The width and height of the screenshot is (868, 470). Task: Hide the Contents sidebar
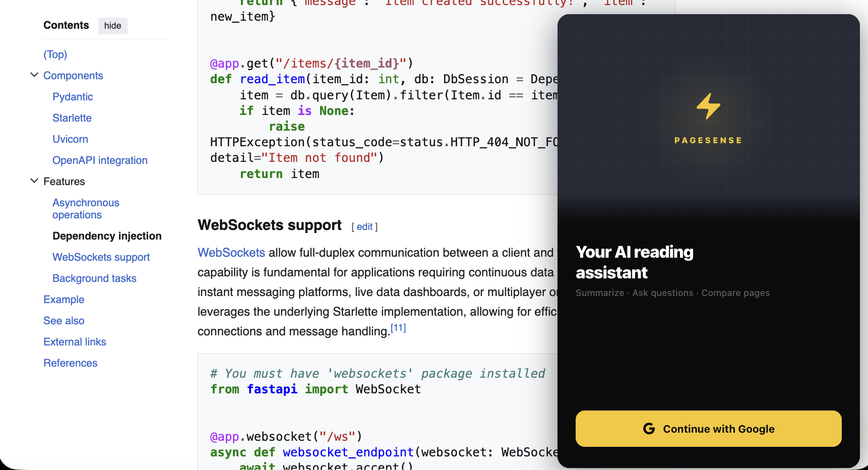point(112,26)
